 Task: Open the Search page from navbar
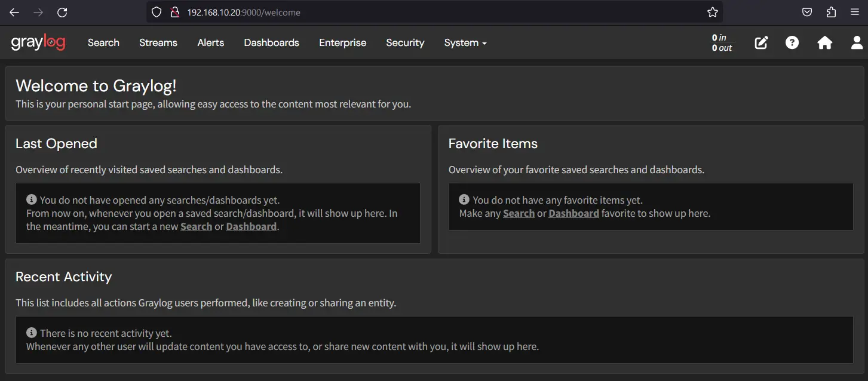coord(103,42)
